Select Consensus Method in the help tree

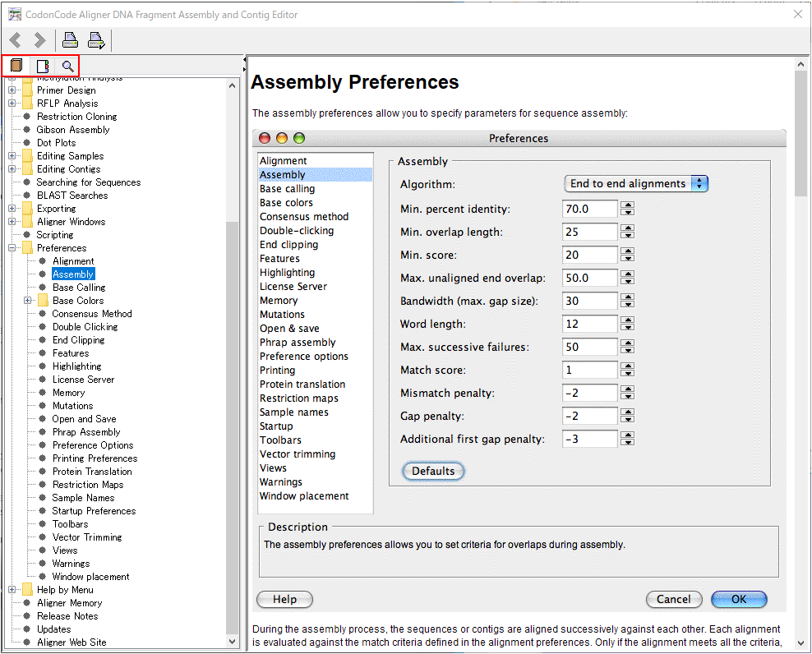(x=92, y=314)
